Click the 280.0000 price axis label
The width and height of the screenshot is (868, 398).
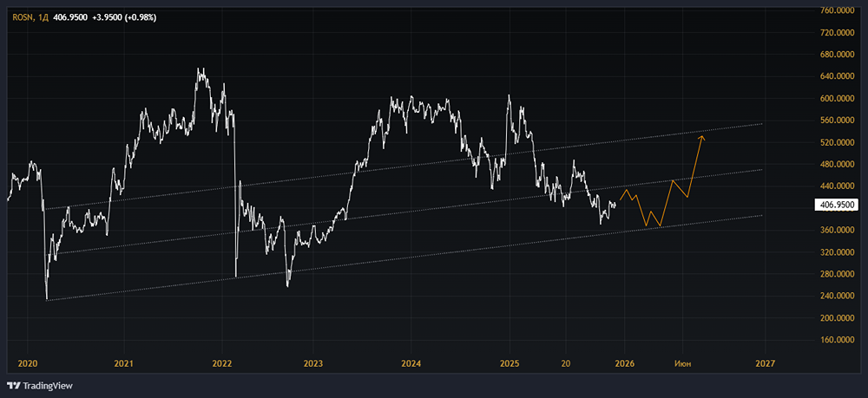836,274
